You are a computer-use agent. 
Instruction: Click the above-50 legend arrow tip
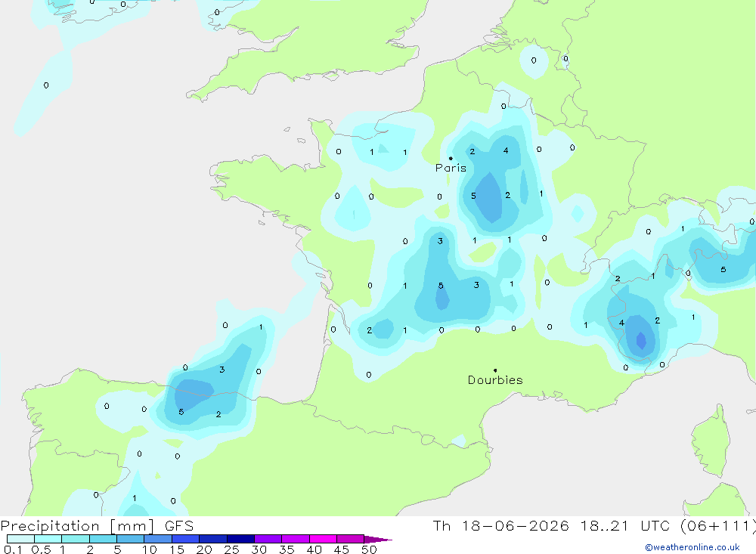coord(379,539)
